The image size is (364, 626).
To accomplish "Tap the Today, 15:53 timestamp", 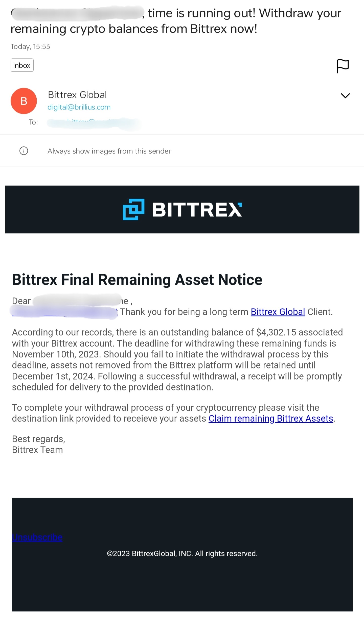I will (x=30, y=47).
